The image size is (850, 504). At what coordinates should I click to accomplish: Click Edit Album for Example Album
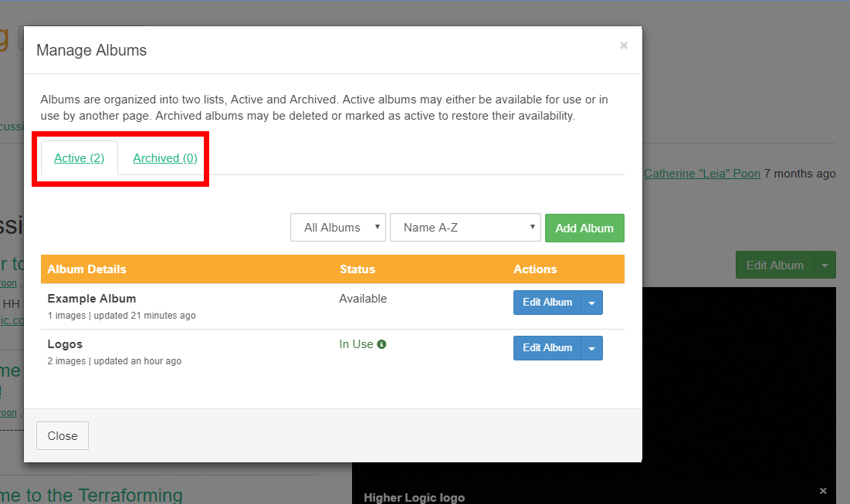(x=547, y=303)
